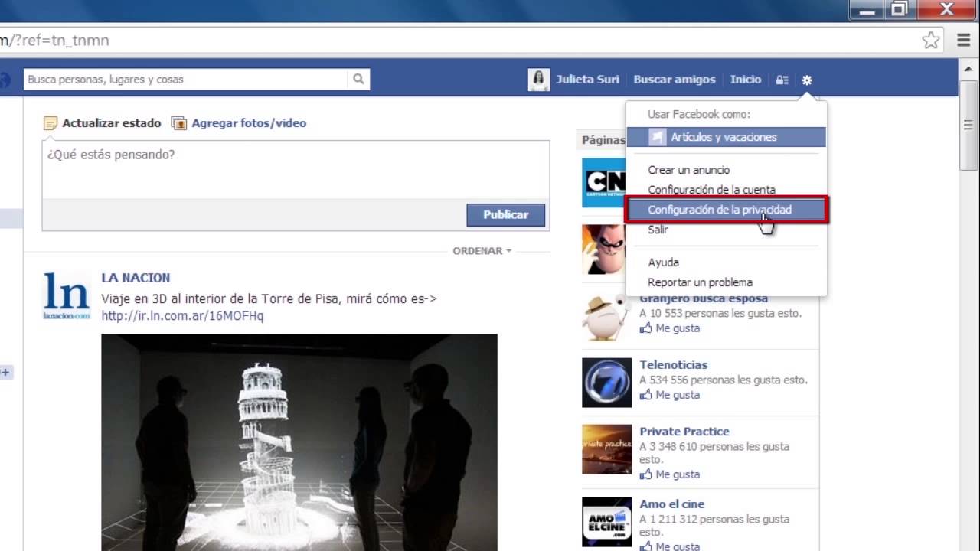Click the Private Practice page title
This screenshot has width=980, height=551.
coord(684,432)
